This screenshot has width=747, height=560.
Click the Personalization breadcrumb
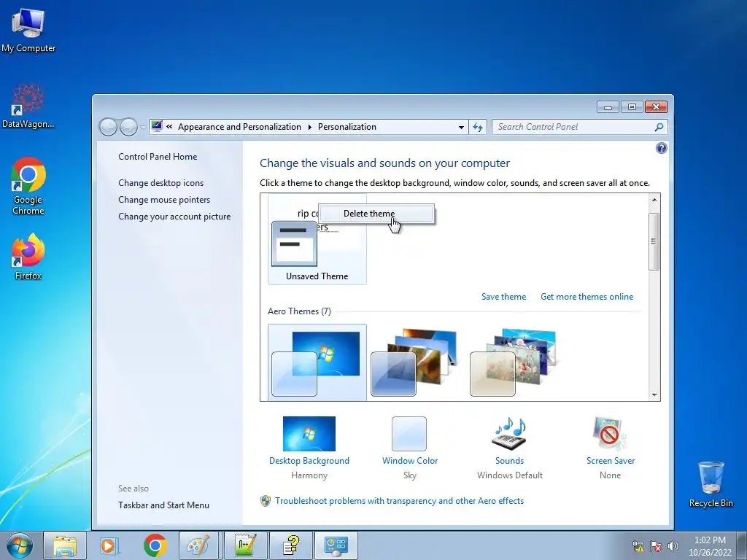347,127
